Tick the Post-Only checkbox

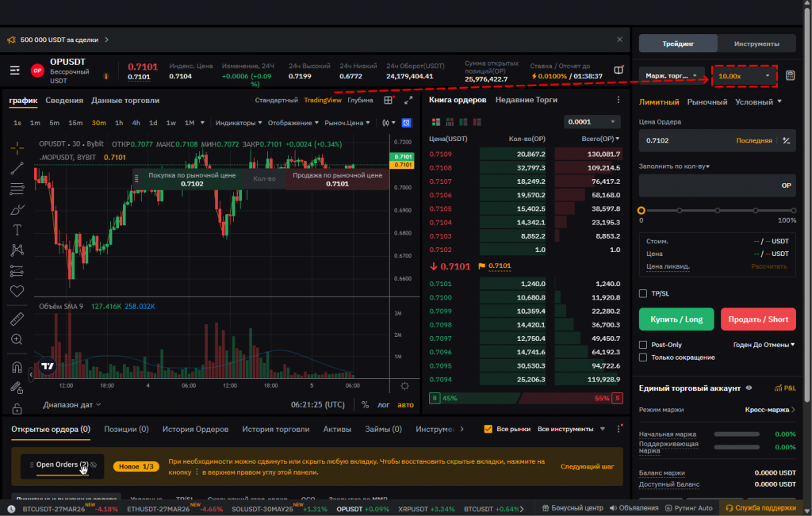(643, 345)
